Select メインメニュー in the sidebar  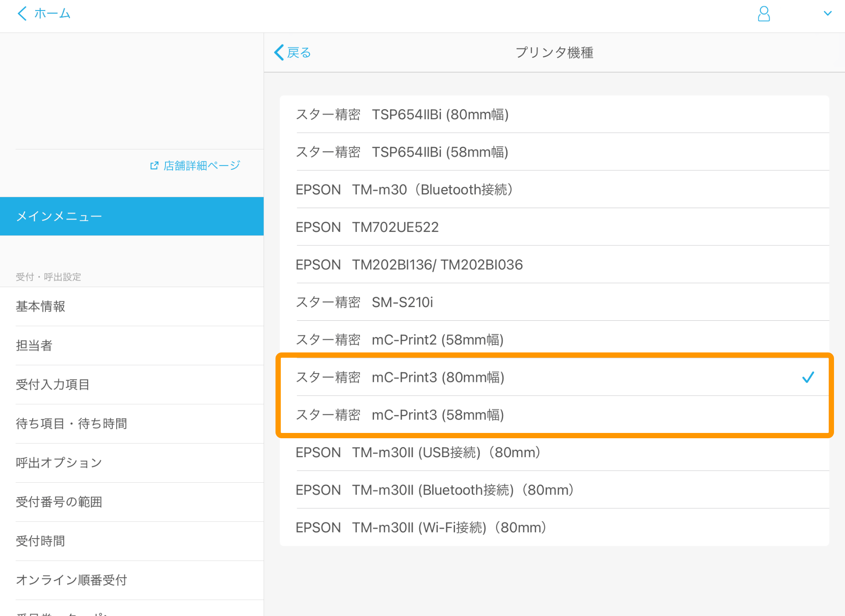[x=132, y=216]
